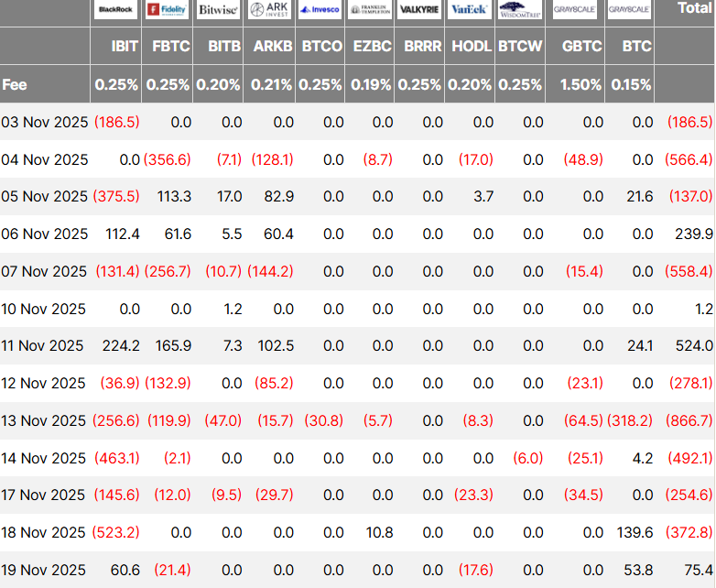Click the ARK Invest logo

coord(269,10)
